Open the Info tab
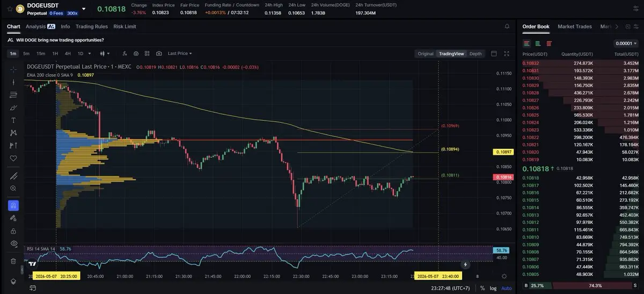Image resolution: width=644 pixels, height=294 pixels. 65,26
